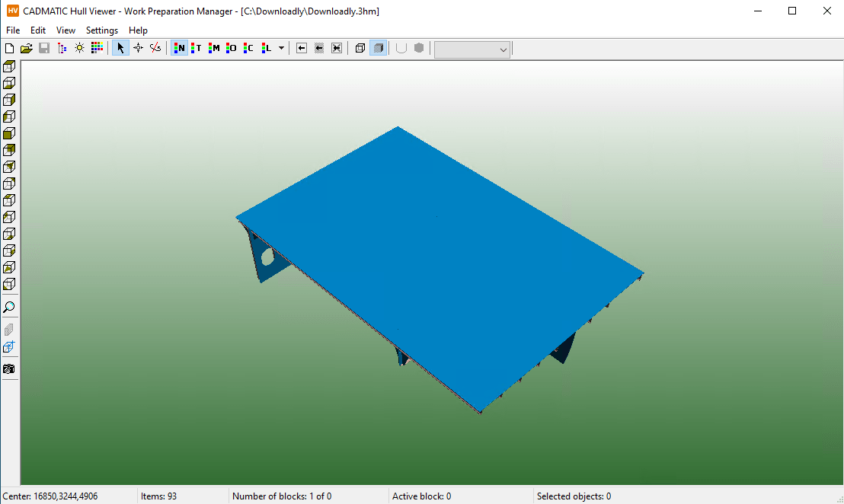Image resolution: width=844 pixels, height=504 pixels.
Task: Click the magnifier zoom icon in the sidebar
Action: pyautogui.click(x=9, y=308)
